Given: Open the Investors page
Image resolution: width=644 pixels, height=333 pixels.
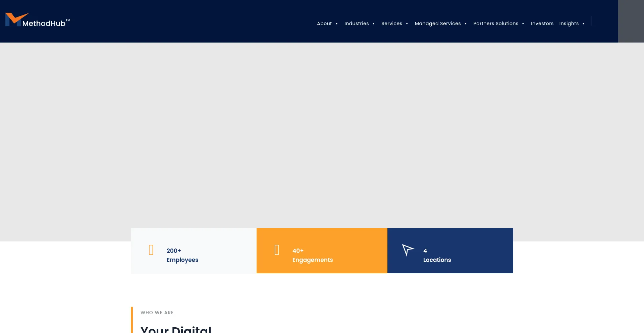Looking at the screenshot, I should coord(542,23).
